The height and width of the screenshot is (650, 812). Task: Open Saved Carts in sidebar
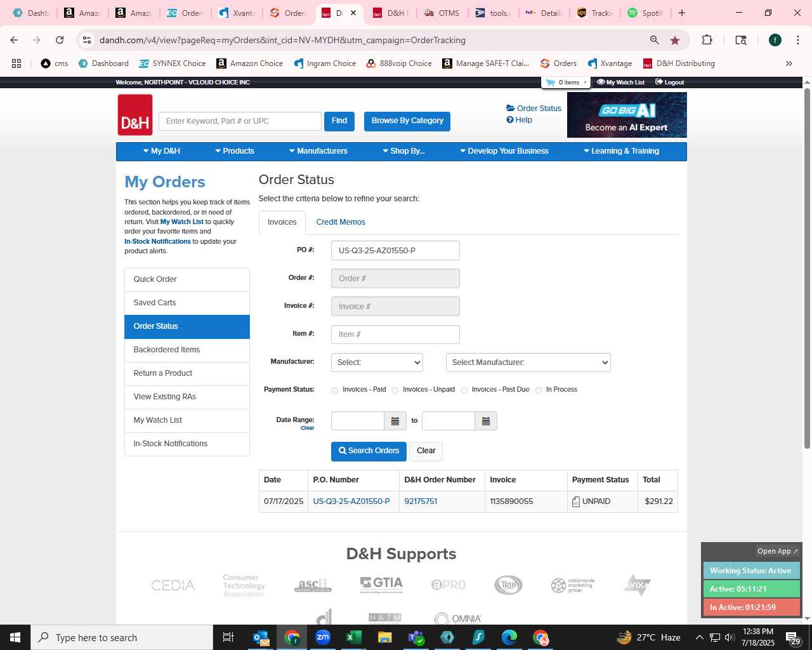[x=187, y=303]
